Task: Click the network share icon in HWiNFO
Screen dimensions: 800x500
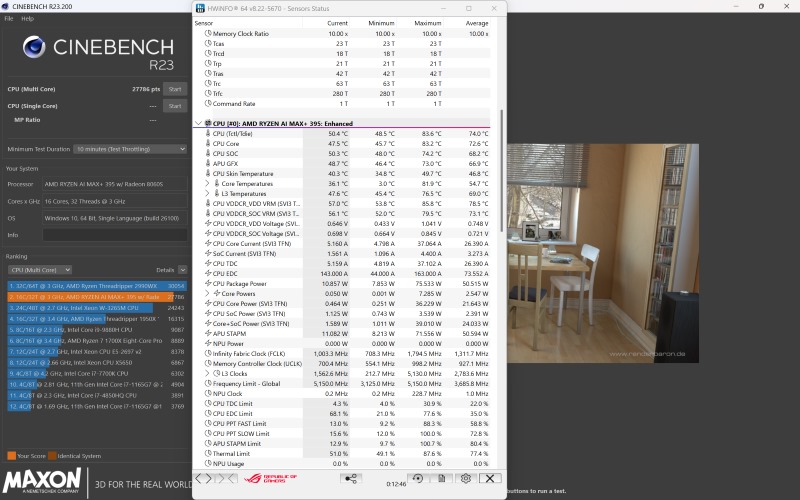Action: point(351,478)
